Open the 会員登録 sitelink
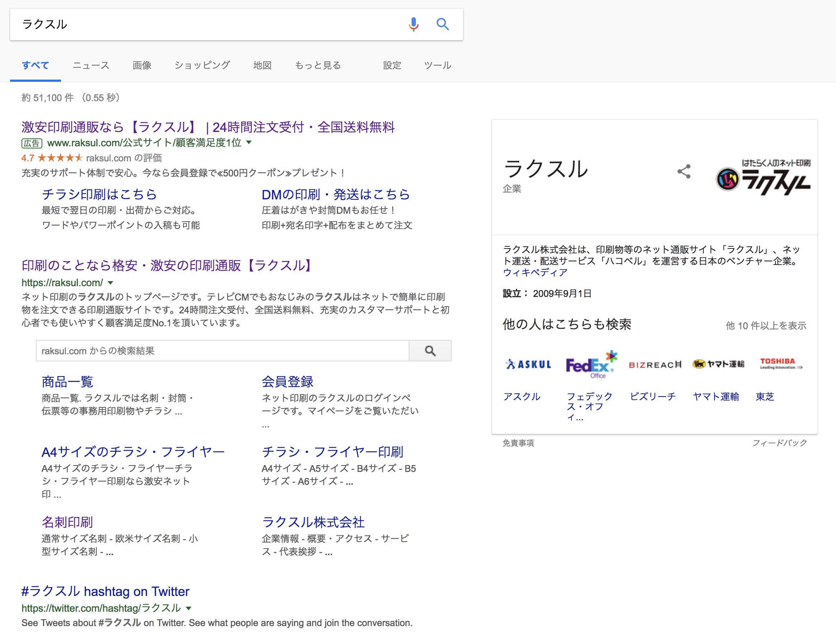Image resolution: width=836 pixels, height=644 pixels. click(288, 382)
